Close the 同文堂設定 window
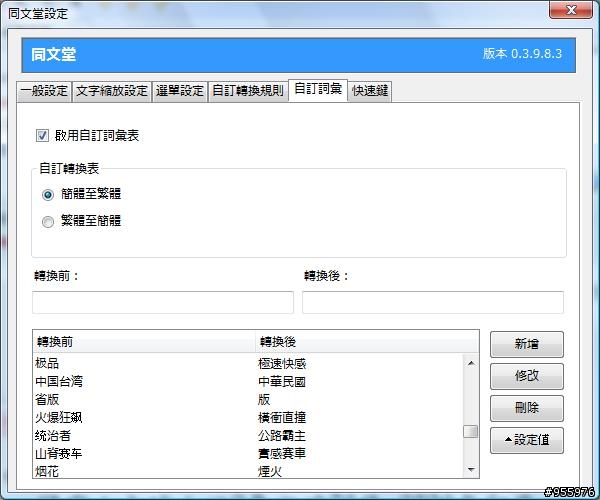The width and height of the screenshot is (600, 500). (571, 10)
